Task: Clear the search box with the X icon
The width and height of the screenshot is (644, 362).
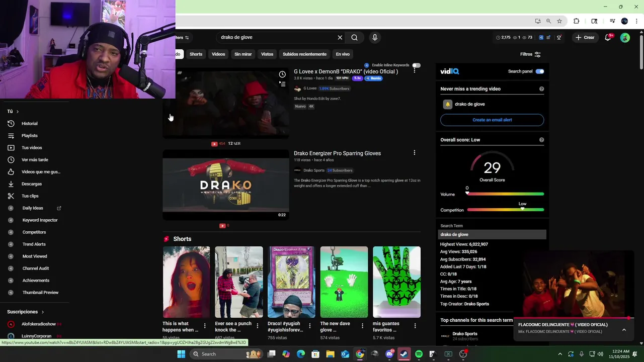Action: (340, 37)
